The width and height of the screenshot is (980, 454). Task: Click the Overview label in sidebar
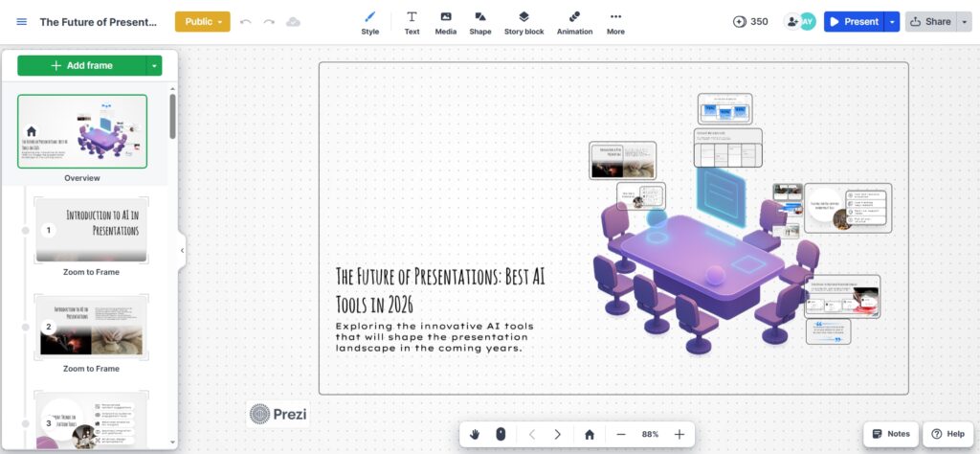82,178
